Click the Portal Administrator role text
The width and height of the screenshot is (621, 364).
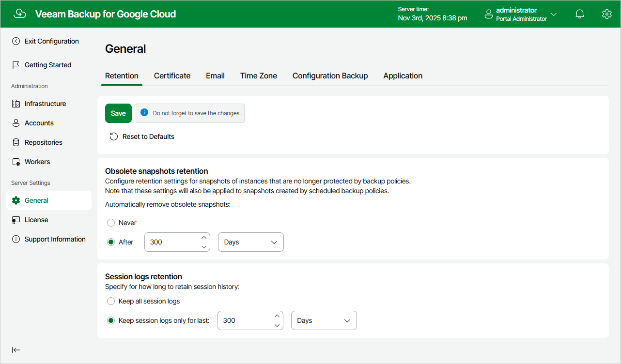pos(521,19)
